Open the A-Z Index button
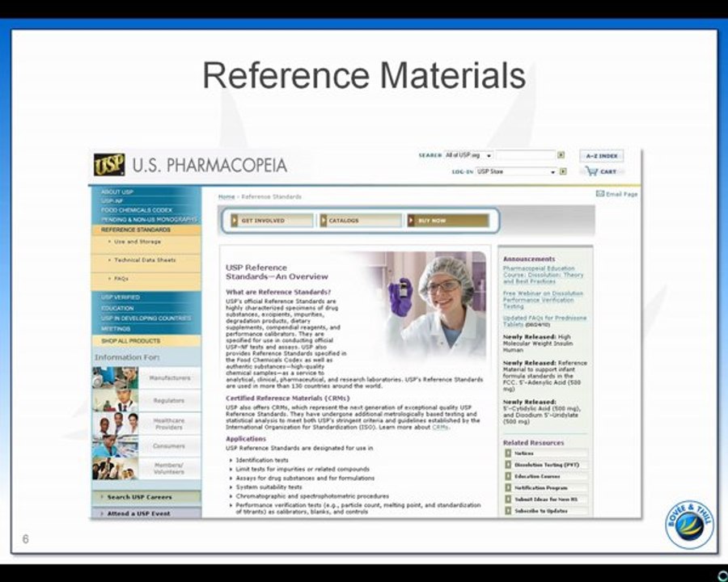The width and height of the screenshot is (728, 582). pos(602,156)
